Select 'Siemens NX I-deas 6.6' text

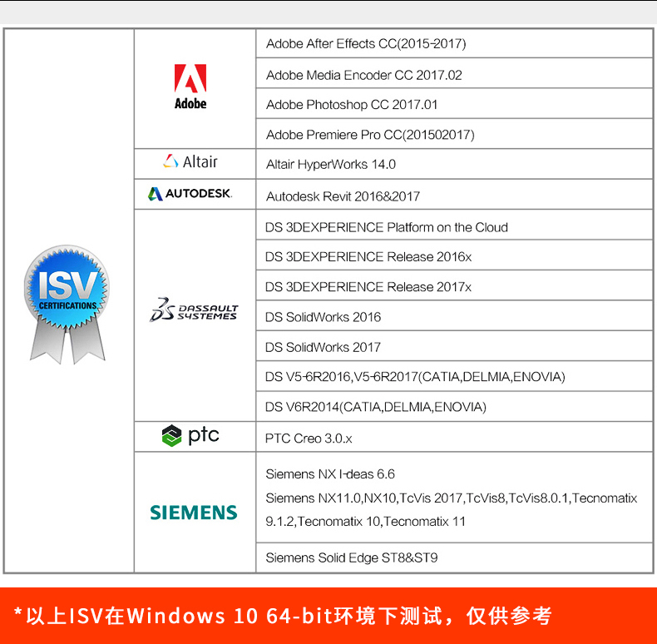click(330, 474)
